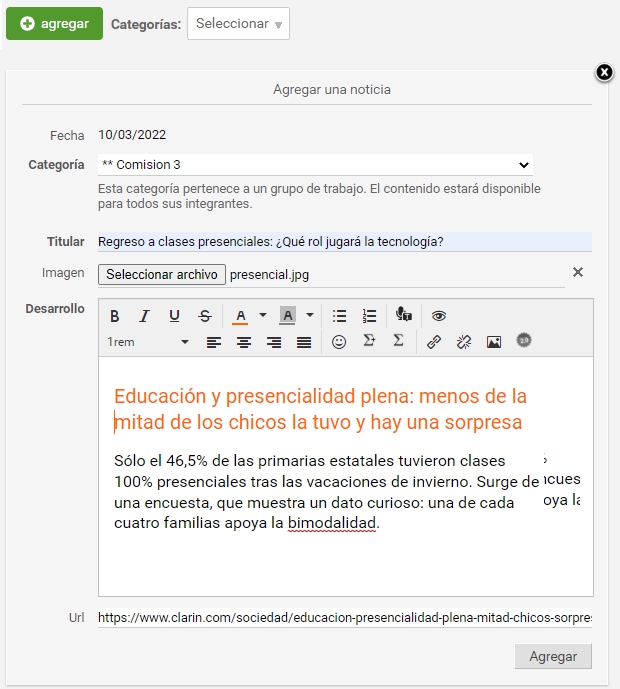Image resolution: width=620 pixels, height=689 pixels.
Task: Insert a bulleted list
Action: tap(339, 316)
